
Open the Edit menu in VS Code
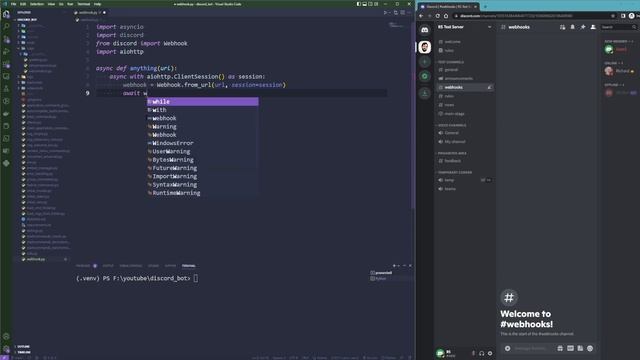coord(23,4)
